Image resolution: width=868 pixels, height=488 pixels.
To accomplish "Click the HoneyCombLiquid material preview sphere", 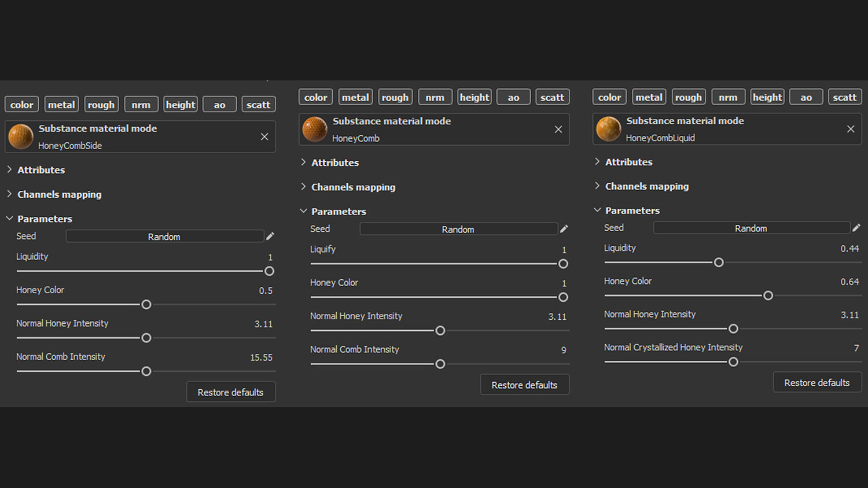I will pyautogui.click(x=609, y=129).
